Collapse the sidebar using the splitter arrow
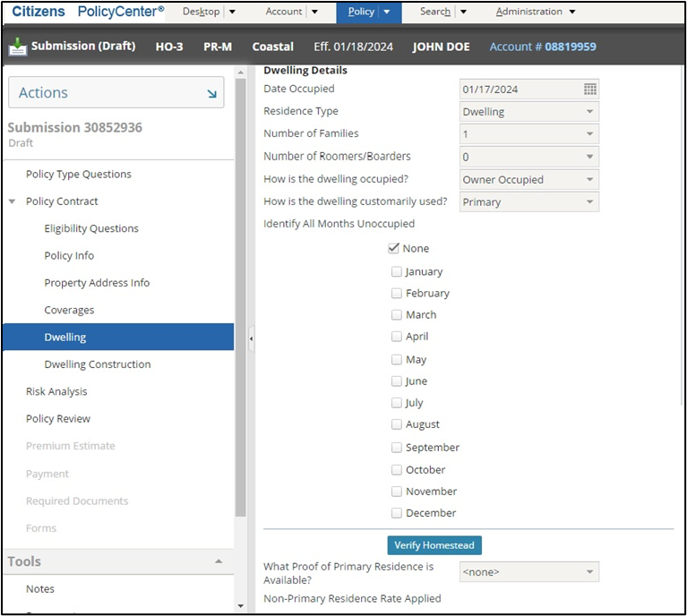This screenshot has width=687, height=616. tap(251, 338)
